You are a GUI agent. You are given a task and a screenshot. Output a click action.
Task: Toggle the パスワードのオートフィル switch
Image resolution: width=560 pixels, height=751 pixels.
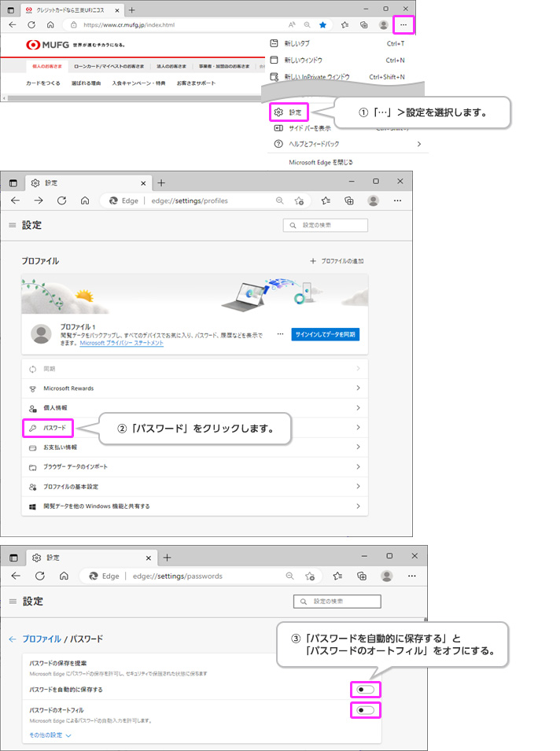click(x=365, y=710)
